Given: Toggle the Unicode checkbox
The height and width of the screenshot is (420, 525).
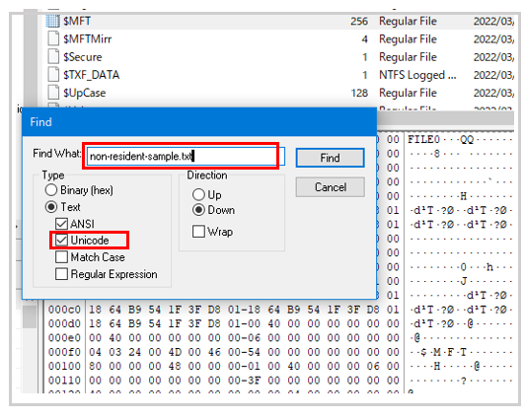Looking at the screenshot, I should (x=61, y=241).
